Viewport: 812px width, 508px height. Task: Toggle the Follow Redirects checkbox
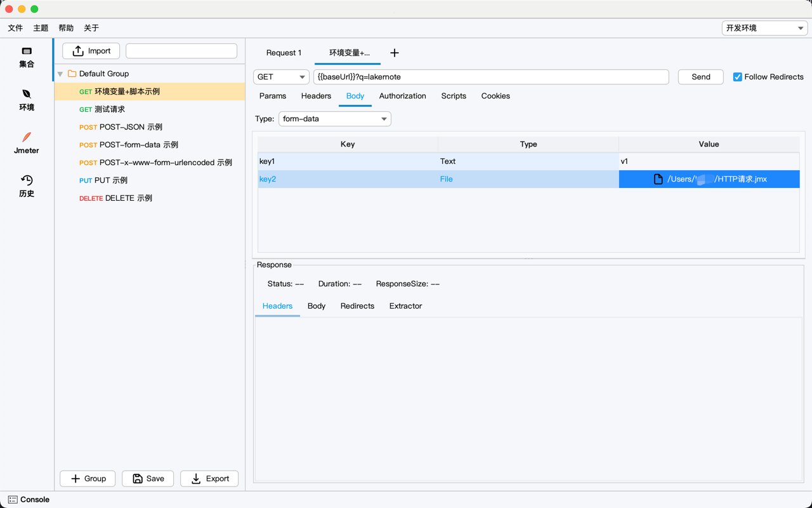tap(737, 77)
